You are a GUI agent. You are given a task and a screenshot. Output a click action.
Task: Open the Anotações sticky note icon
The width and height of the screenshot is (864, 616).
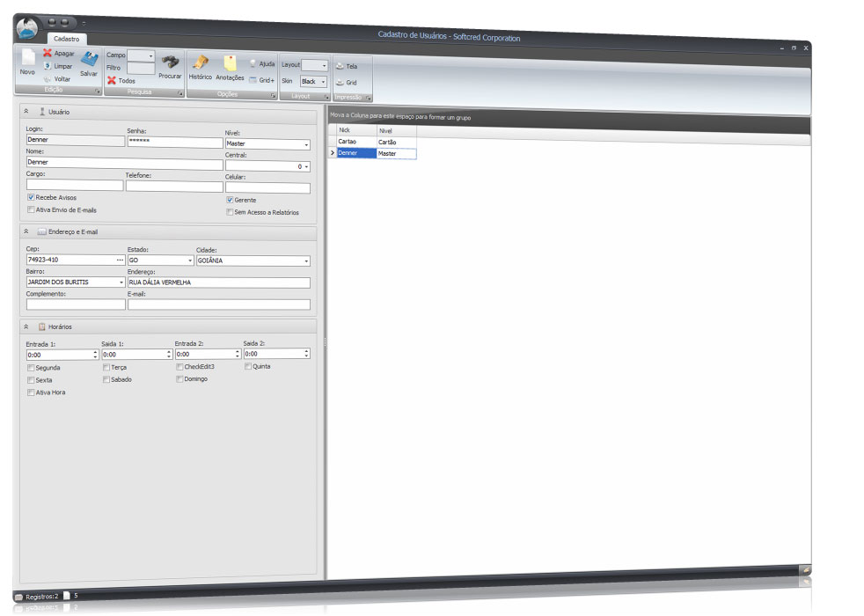pos(230,64)
